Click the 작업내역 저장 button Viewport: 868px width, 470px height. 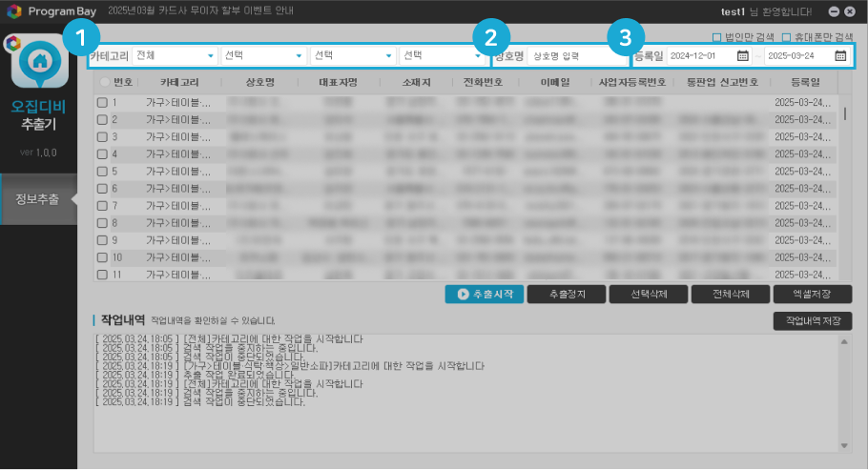(812, 321)
